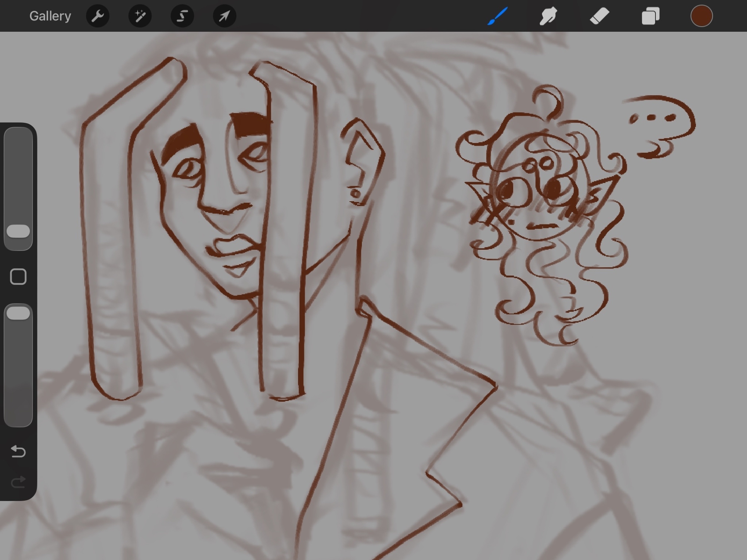Activate the Transform arrow tool
Image resolution: width=747 pixels, height=560 pixels.
pos(224,16)
